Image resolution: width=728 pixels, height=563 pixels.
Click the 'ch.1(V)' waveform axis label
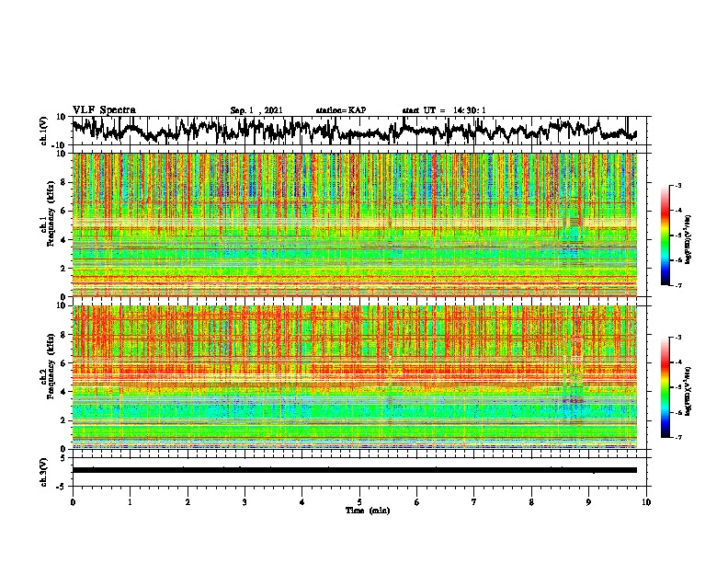tap(44, 131)
